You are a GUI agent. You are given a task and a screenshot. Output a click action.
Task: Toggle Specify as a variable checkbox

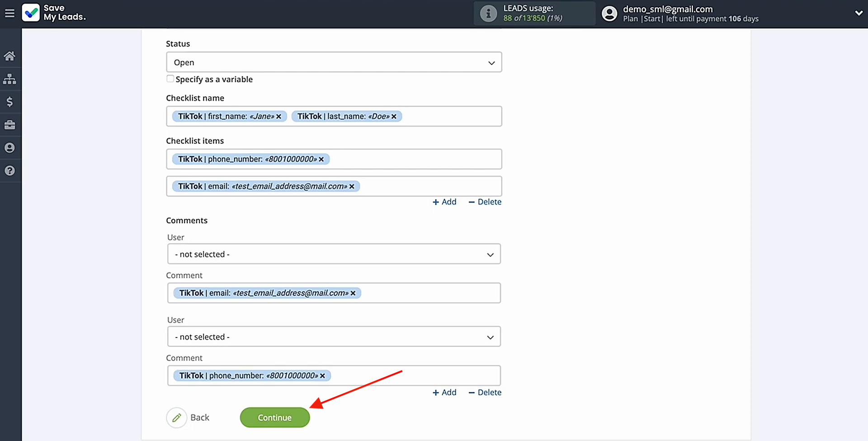[170, 79]
